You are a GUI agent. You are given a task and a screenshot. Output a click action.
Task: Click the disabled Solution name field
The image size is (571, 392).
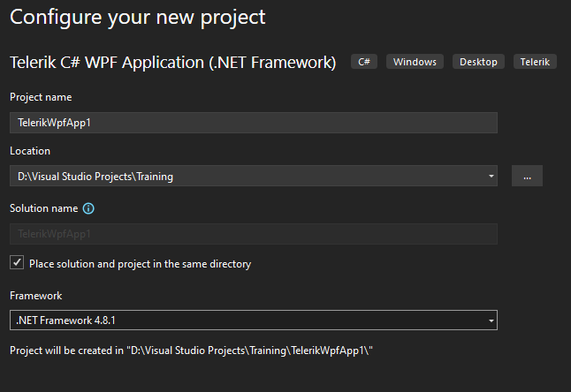[x=253, y=234]
